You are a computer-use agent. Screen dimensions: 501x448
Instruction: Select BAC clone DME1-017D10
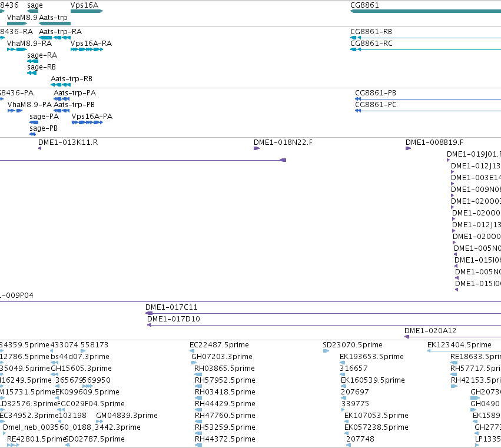[x=324, y=326]
